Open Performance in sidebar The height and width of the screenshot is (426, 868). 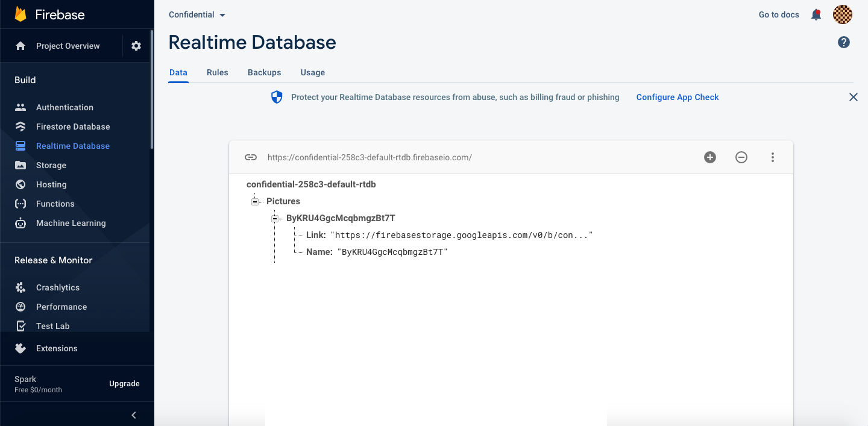61,307
